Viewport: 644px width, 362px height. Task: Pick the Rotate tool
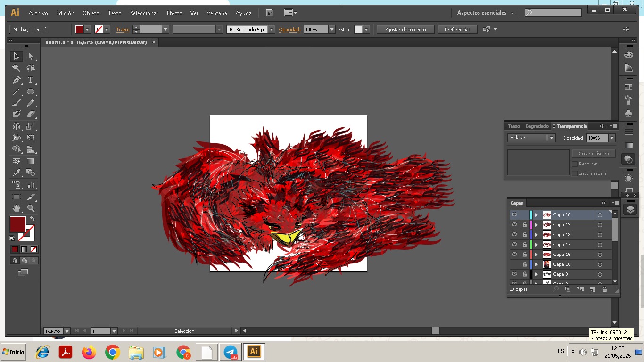[x=17, y=126]
